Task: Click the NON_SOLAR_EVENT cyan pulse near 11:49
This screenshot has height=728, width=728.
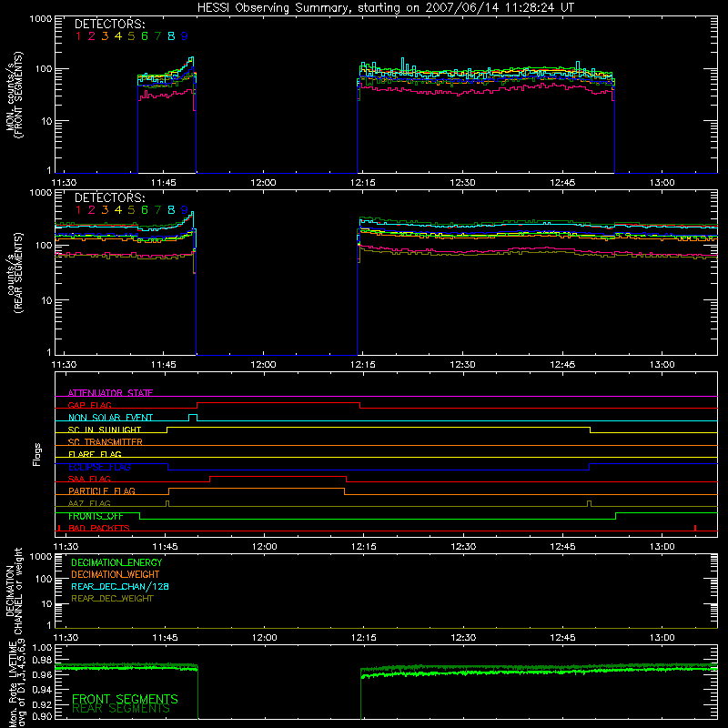Action: [193, 417]
